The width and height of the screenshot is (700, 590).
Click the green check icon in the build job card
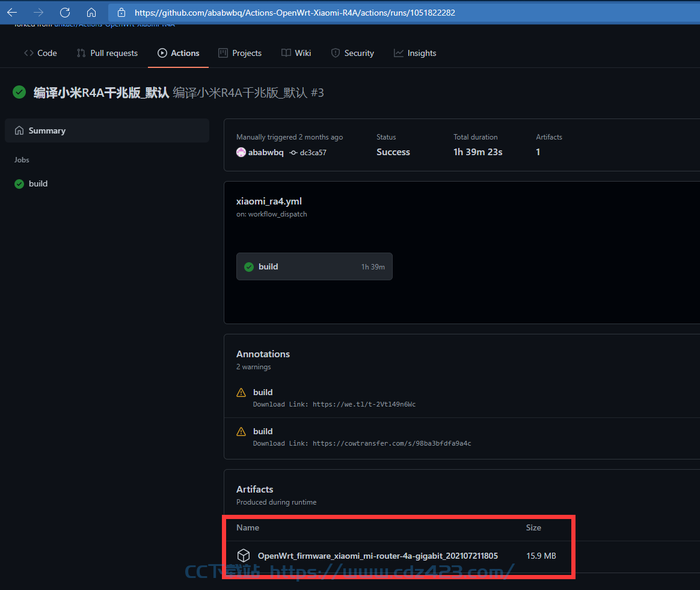click(249, 267)
